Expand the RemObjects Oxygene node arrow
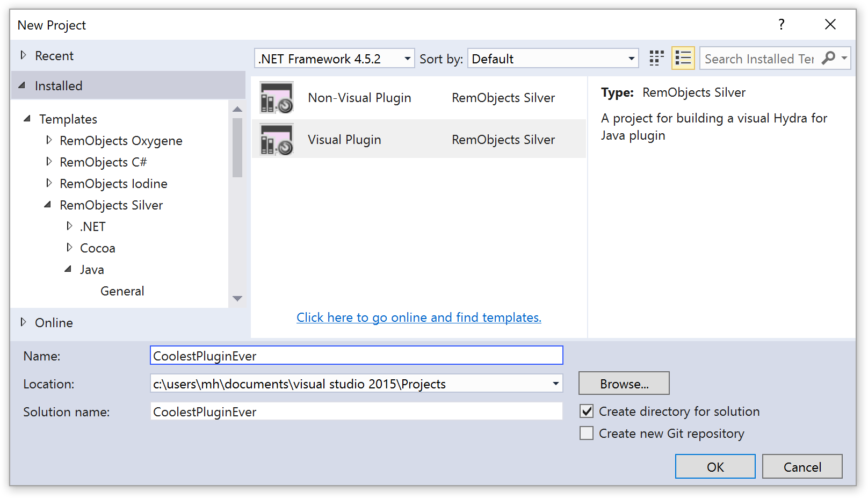This screenshot has height=498, width=868. coord(49,140)
